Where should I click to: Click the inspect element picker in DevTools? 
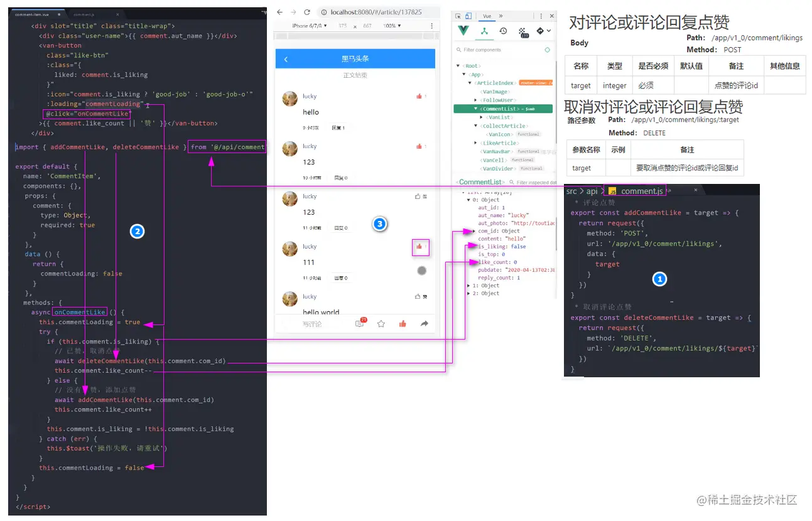click(x=458, y=16)
